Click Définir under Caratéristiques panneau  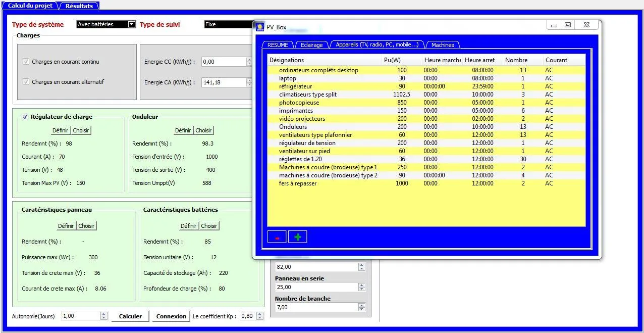(x=66, y=226)
